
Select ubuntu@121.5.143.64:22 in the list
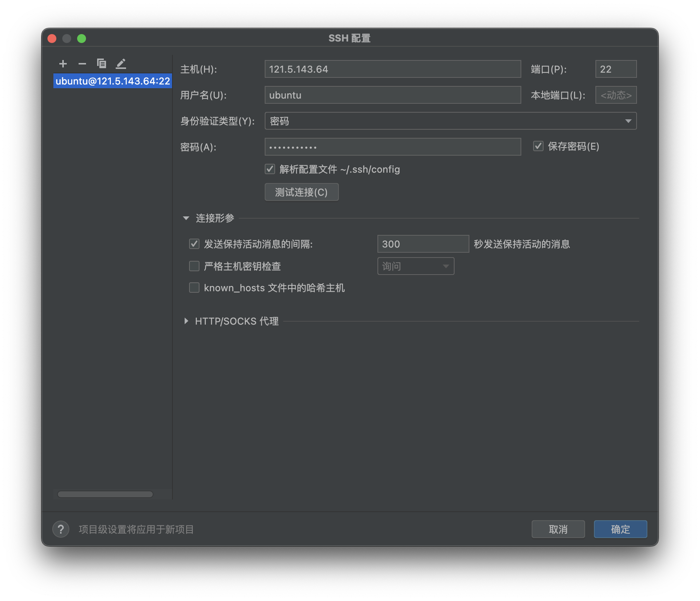(113, 81)
